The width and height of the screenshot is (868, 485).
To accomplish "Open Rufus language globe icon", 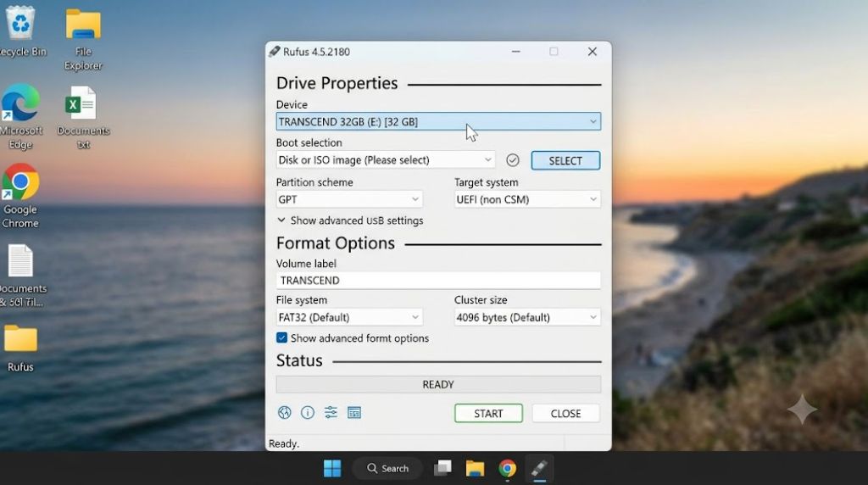I will (285, 412).
